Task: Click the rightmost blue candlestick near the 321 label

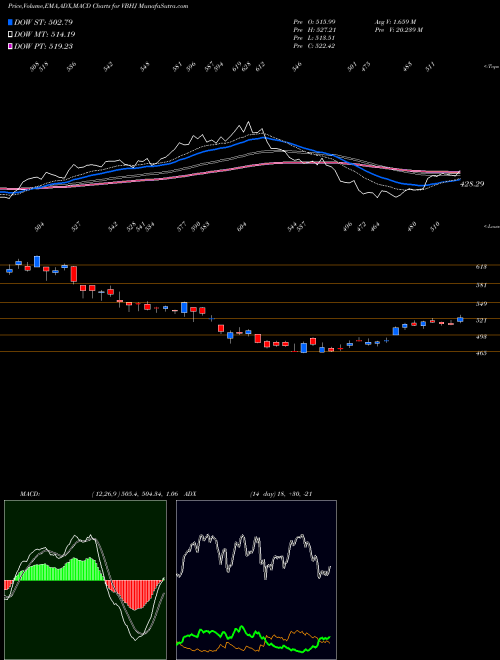Action: pyautogui.click(x=460, y=319)
